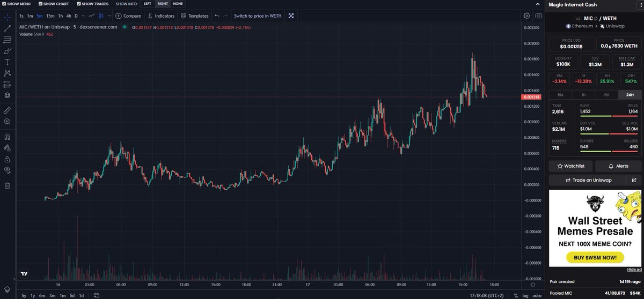The width and height of the screenshot is (644, 299).
Task: Select the 1H stats tab
Action: [x=583, y=94]
